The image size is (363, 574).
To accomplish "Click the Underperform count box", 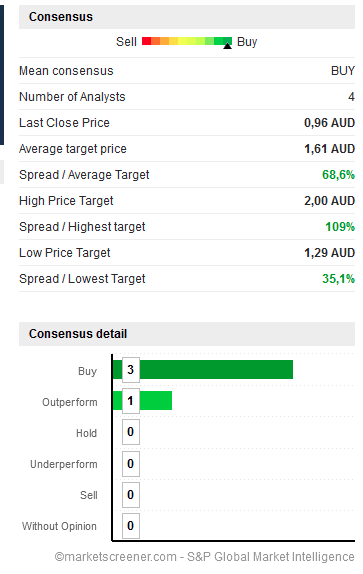I will [131, 464].
